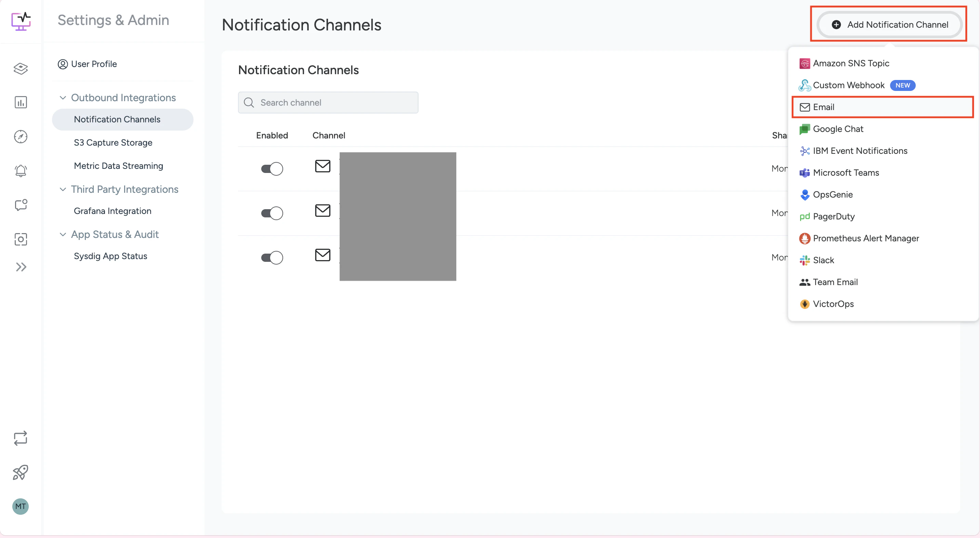Choose Microsoft Teams menu entry
980x538 pixels.
883,173
